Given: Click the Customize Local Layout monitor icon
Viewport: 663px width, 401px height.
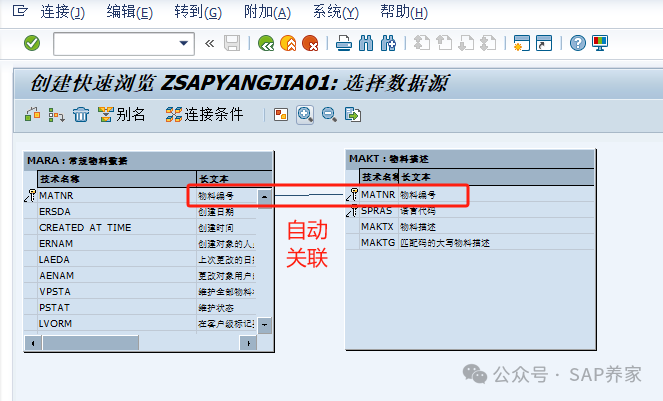Looking at the screenshot, I should click(x=600, y=43).
